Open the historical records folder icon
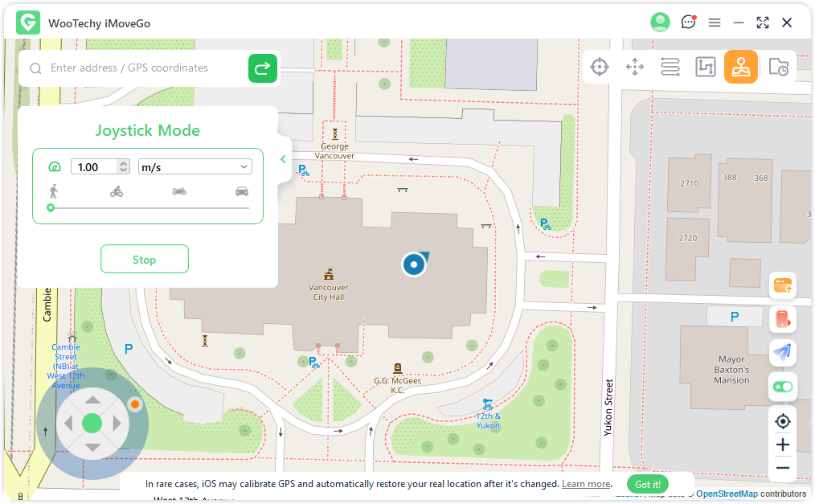This screenshot has width=815, height=504. [778, 68]
